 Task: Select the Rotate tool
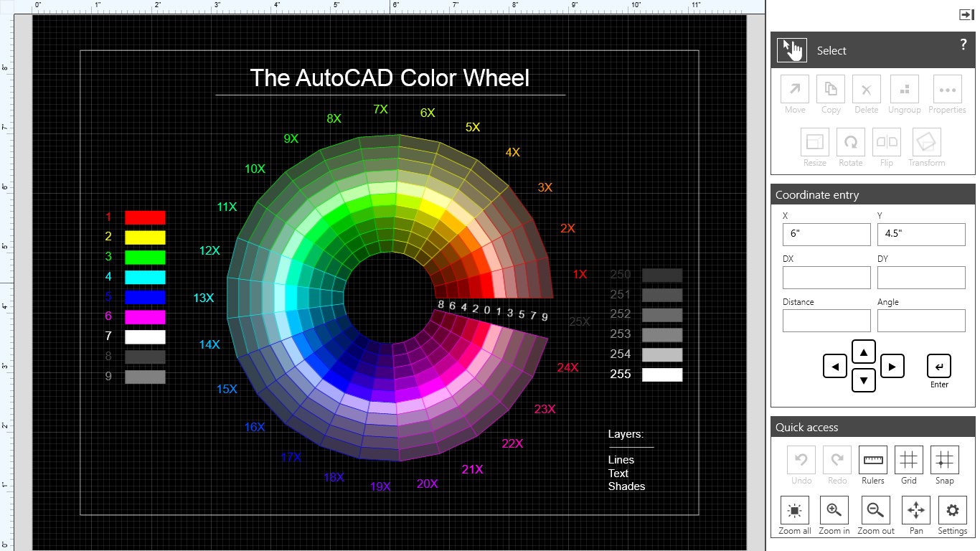click(x=850, y=142)
